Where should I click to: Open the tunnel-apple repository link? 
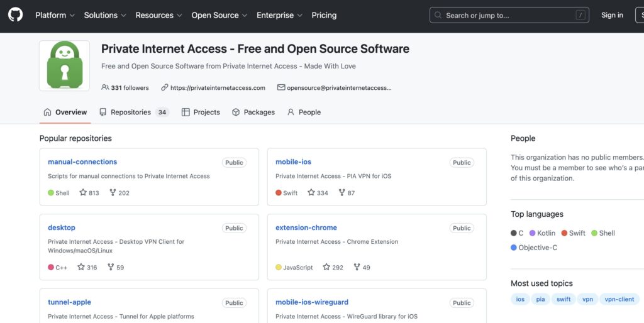click(69, 302)
